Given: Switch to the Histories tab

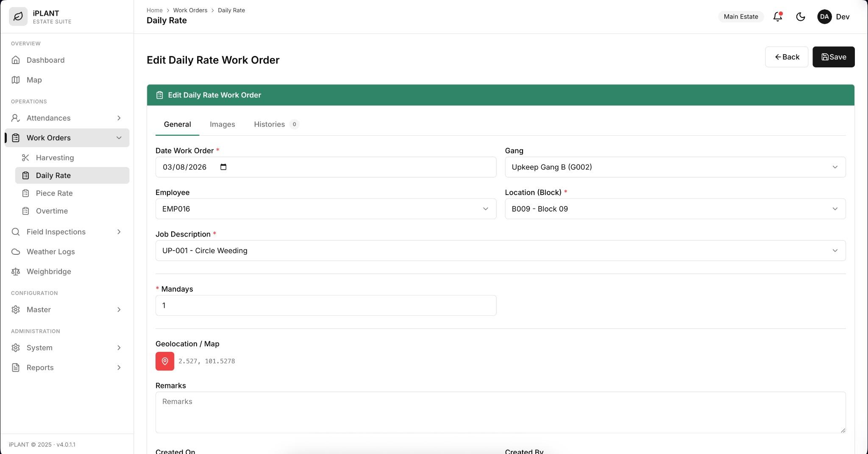Looking at the screenshot, I should click(x=276, y=124).
